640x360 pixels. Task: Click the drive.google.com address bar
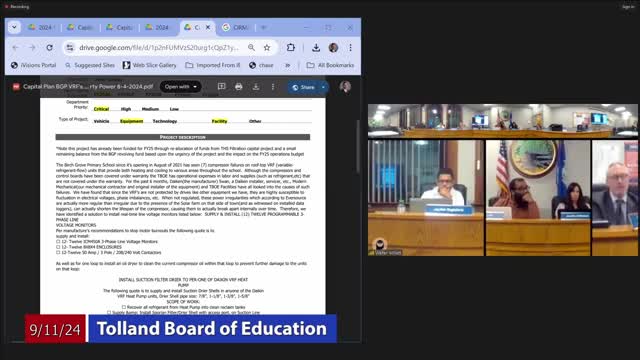coord(159,48)
